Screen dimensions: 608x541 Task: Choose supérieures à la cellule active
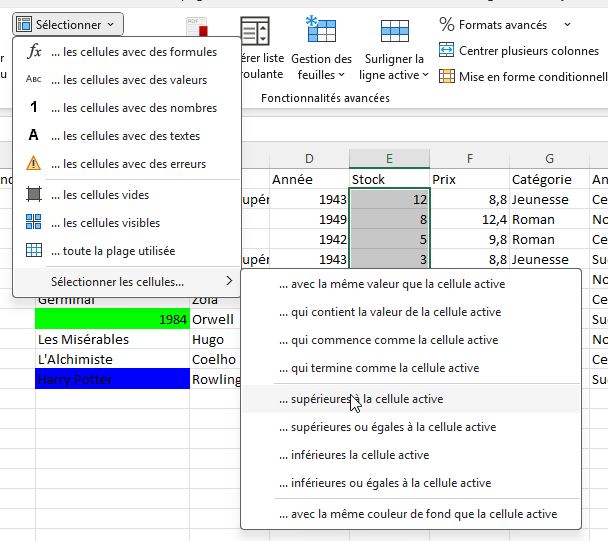[x=411, y=399]
